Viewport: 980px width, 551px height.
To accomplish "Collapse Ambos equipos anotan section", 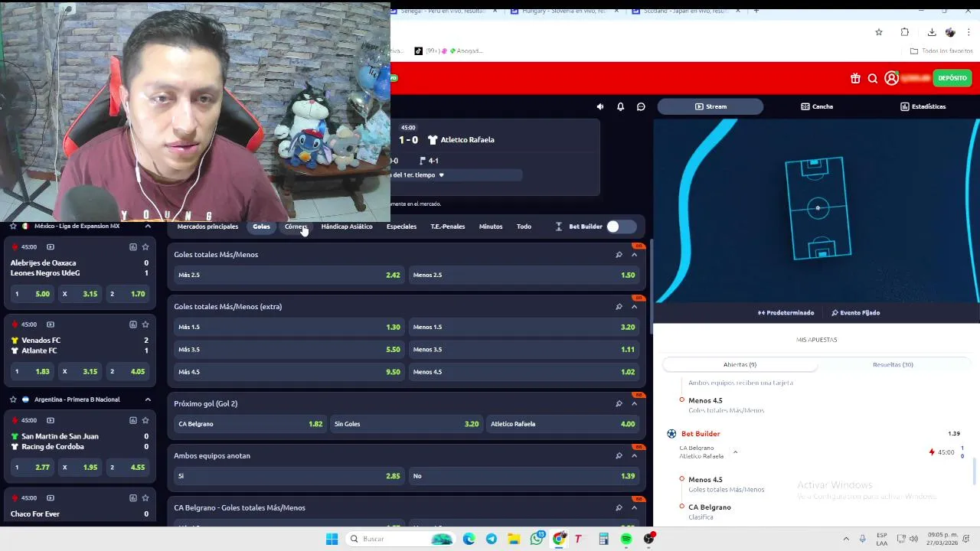I will click(x=634, y=456).
